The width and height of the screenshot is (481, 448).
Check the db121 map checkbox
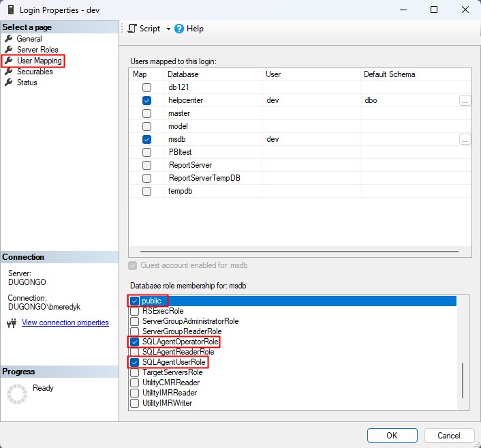click(x=146, y=87)
